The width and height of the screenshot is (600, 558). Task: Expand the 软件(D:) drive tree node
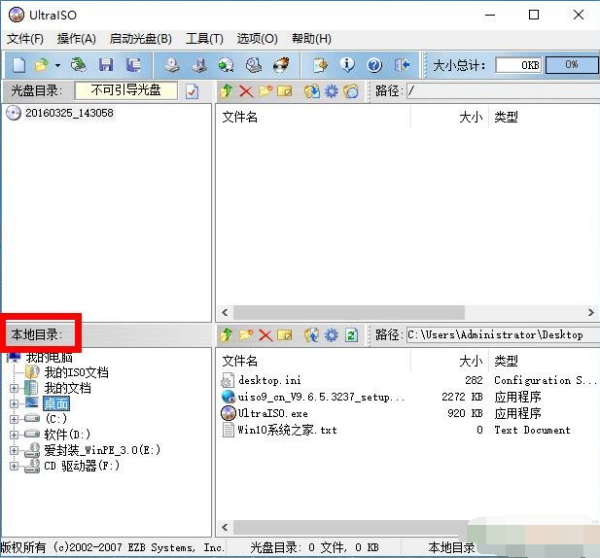14,435
